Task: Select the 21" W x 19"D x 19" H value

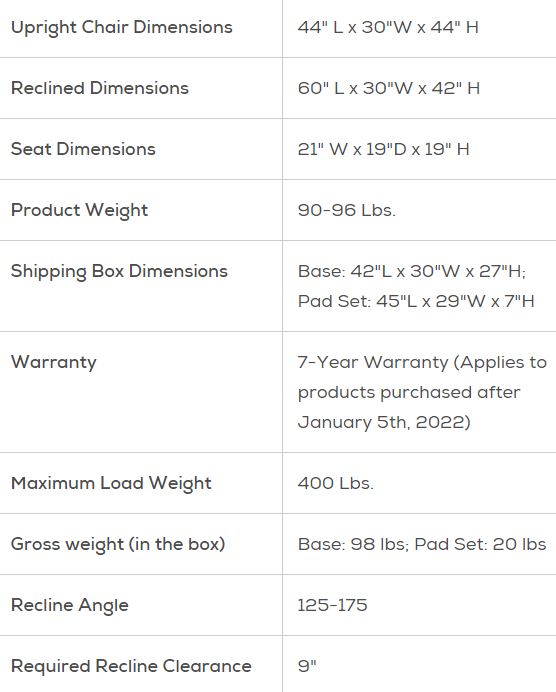Action: [383, 149]
